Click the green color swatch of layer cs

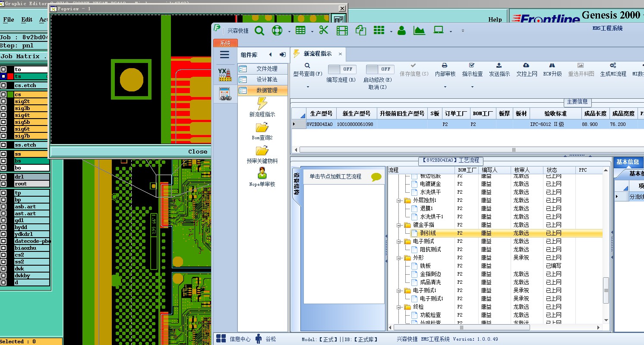(10, 94)
